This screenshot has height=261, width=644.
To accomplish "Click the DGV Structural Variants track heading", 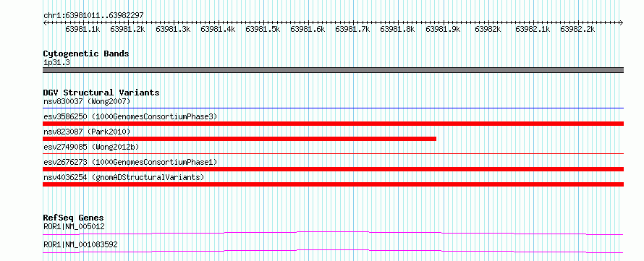I will coord(101,93).
